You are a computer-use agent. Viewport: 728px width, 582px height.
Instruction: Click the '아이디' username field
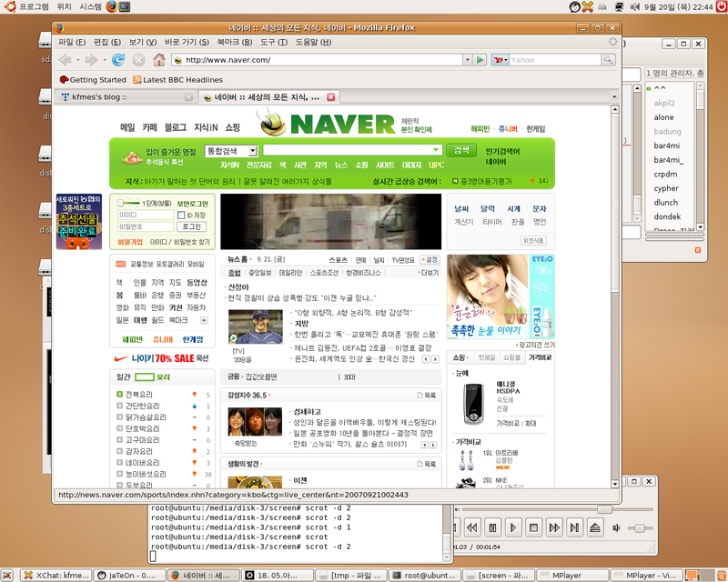tap(146, 216)
